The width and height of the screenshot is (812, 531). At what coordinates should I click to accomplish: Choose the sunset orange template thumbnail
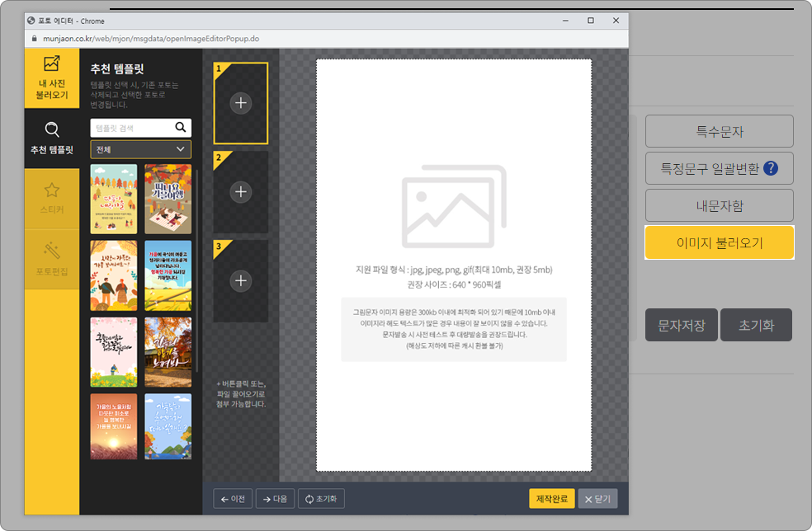point(114,426)
